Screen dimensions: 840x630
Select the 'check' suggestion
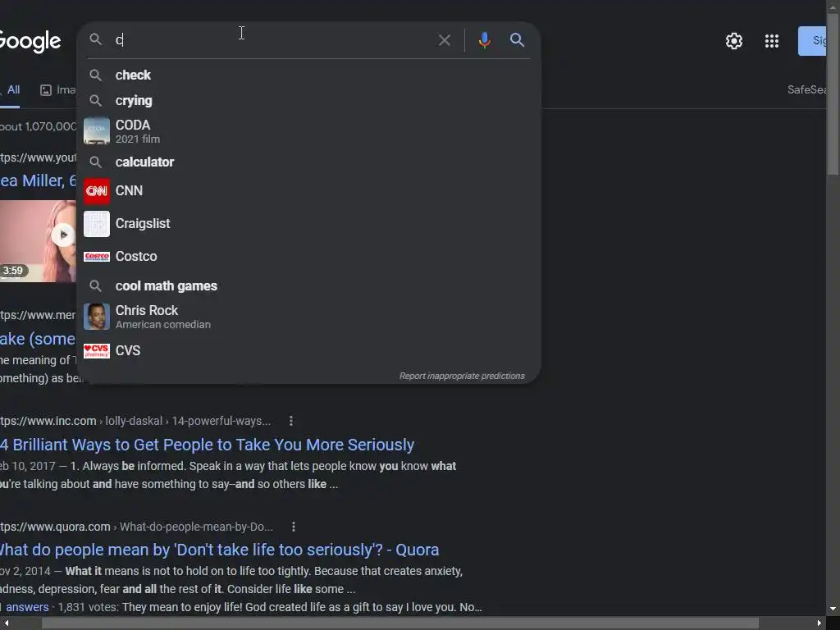(308, 75)
